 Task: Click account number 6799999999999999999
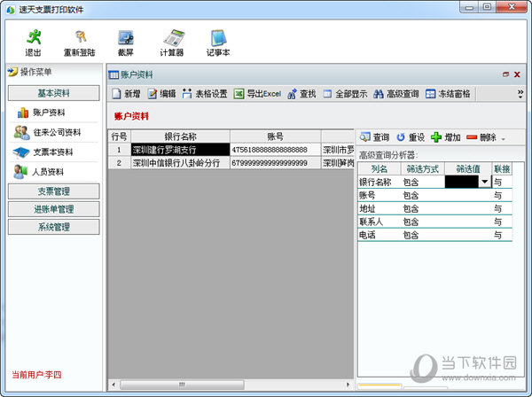275,163
